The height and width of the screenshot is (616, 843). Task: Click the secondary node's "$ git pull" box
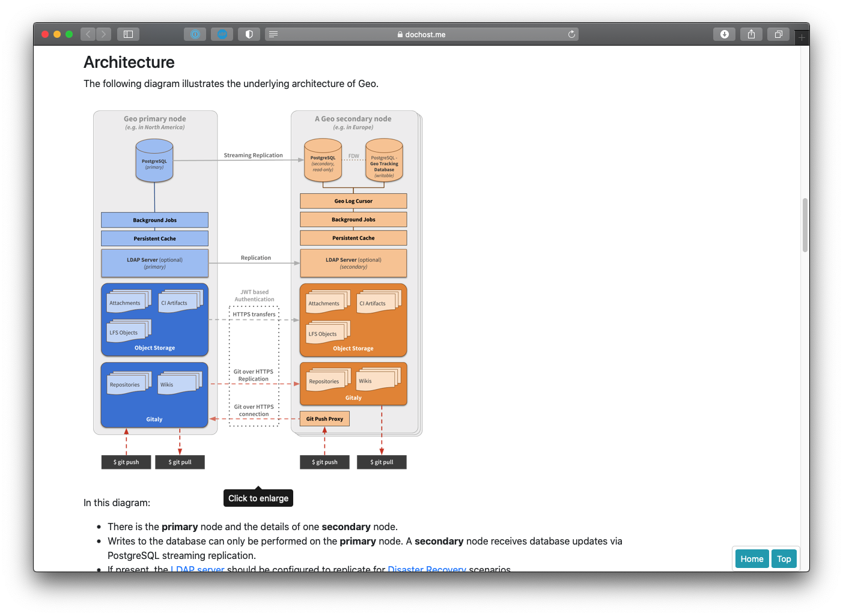(x=382, y=462)
